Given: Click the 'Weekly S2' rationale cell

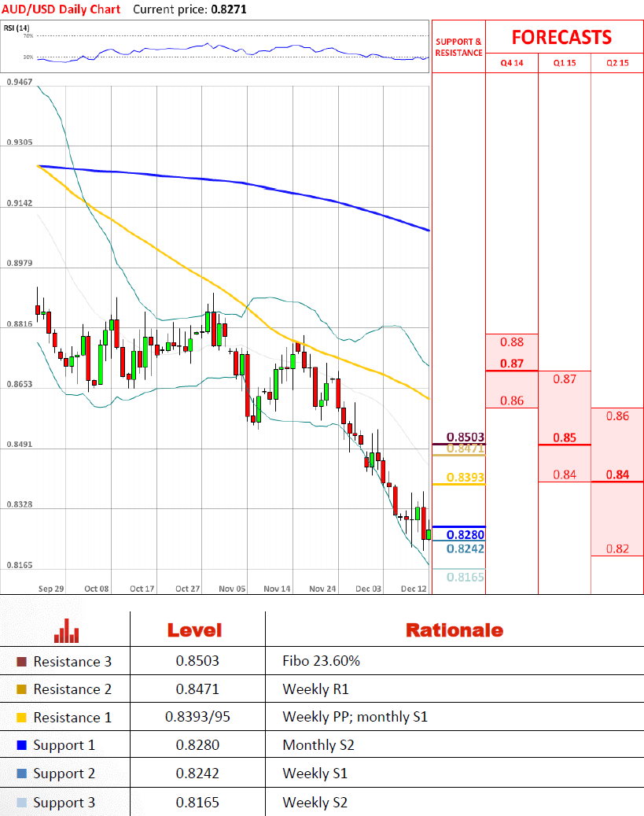Looking at the screenshot, I should 315,802.
